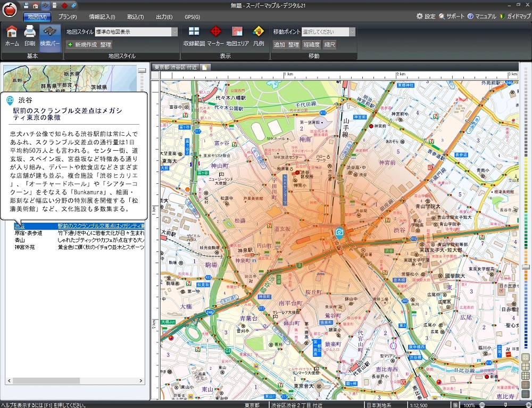This screenshot has height=408, width=532.
Task: Click 整理 button in 移動 group
Action: click(x=294, y=45)
